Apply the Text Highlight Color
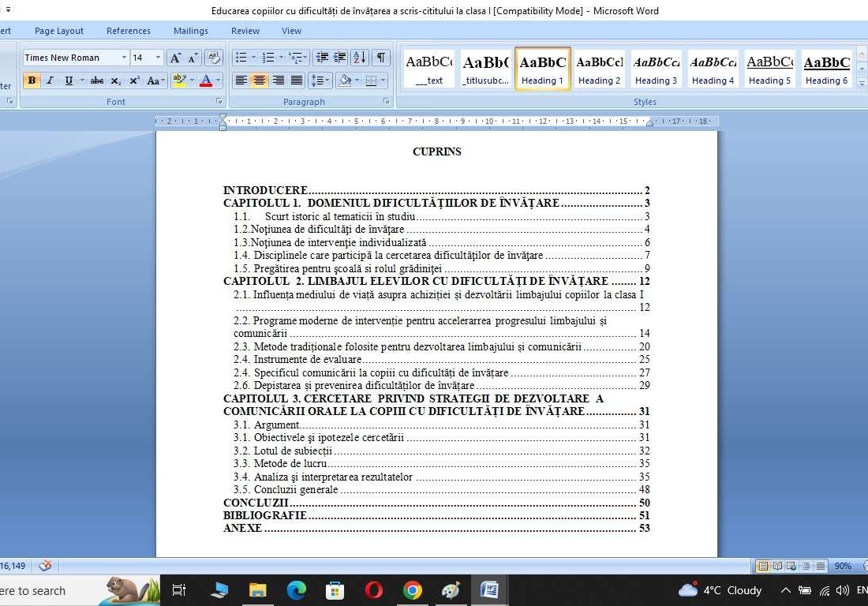Image resolution: width=868 pixels, height=606 pixels. [x=178, y=80]
